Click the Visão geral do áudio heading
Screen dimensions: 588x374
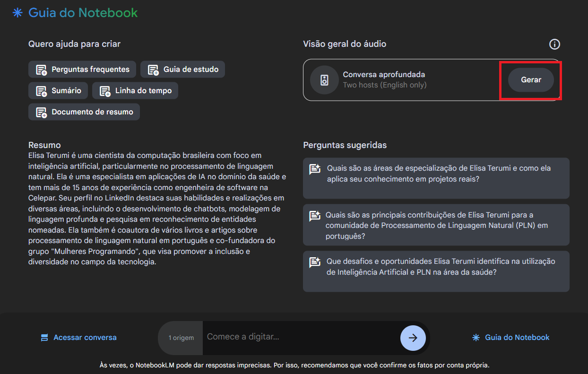coord(345,44)
